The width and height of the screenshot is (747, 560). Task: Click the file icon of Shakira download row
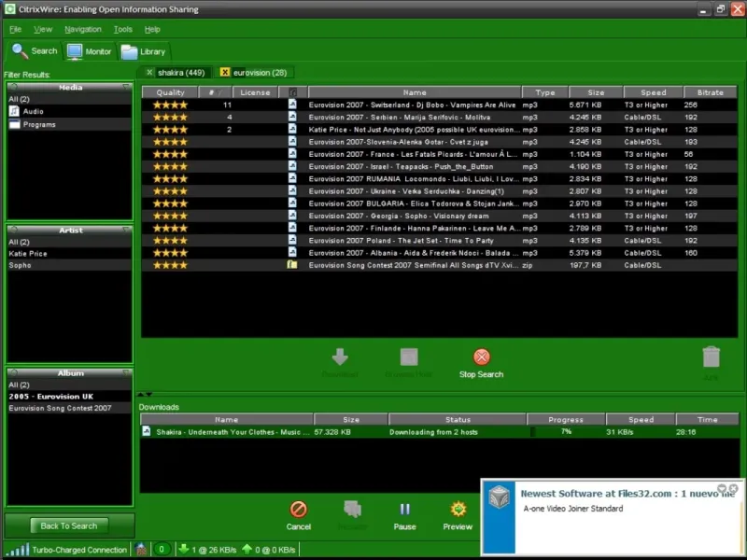coord(147,431)
